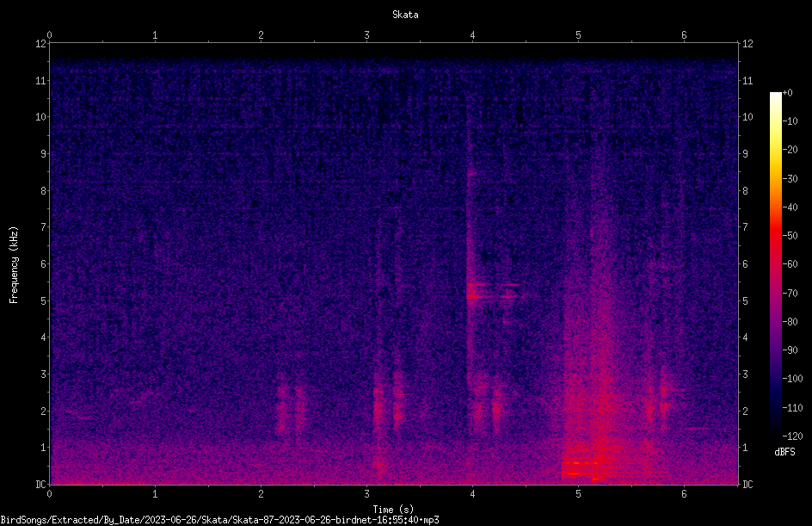Click the "3" label on the bottom time axis
Viewport: 812px width, 526px height.
366,494
